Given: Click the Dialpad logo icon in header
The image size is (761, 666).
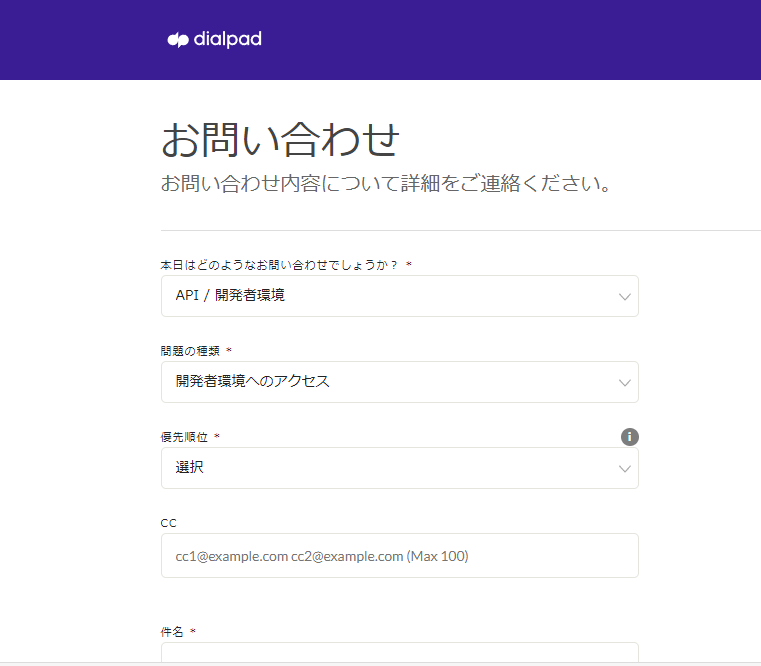Looking at the screenshot, I should tap(178, 40).
